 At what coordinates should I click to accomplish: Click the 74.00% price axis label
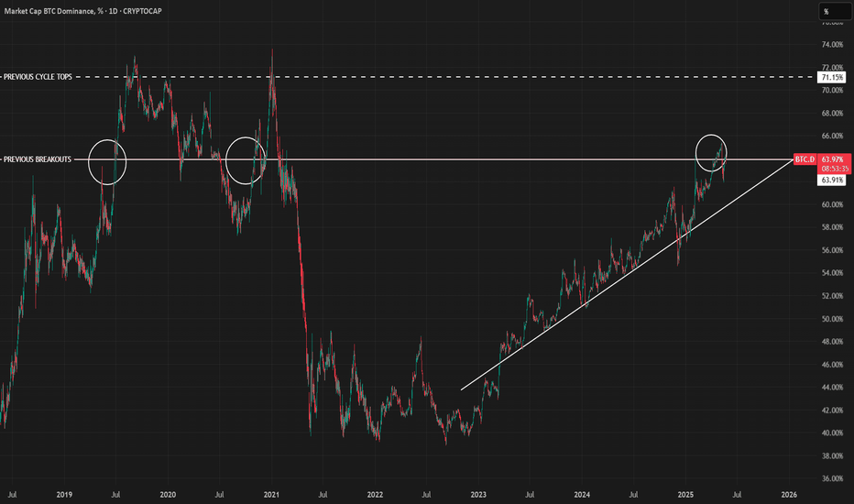click(x=832, y=45)
